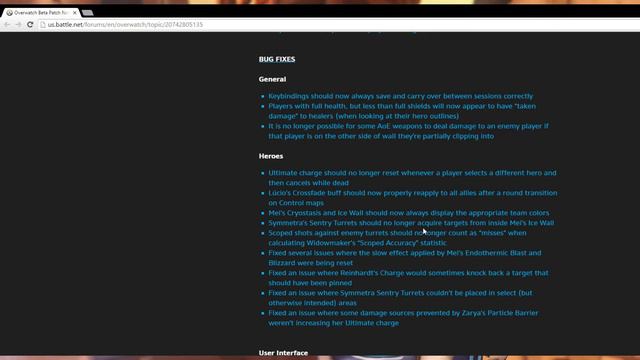This screenshot has height=360, width=640.
Task: Click the BUG FIXES heading
Action: click(x=277, y=59)
